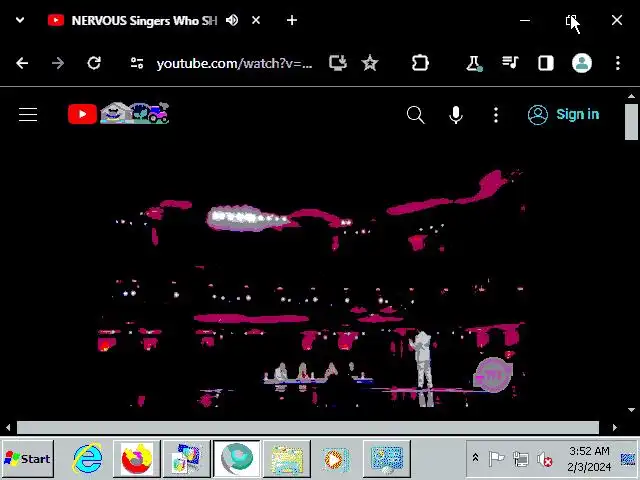Open network tray icon
This screenshot has width=640, height=480.
(521, 460)
